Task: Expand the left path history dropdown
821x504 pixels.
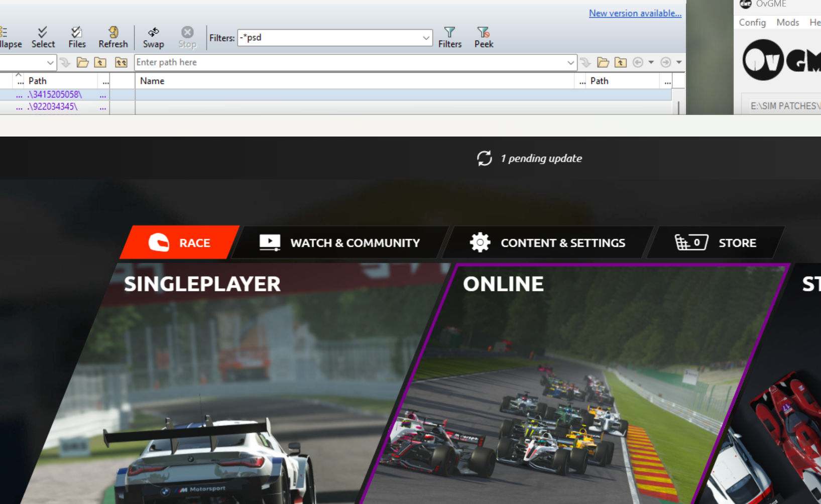Action: 50,62
